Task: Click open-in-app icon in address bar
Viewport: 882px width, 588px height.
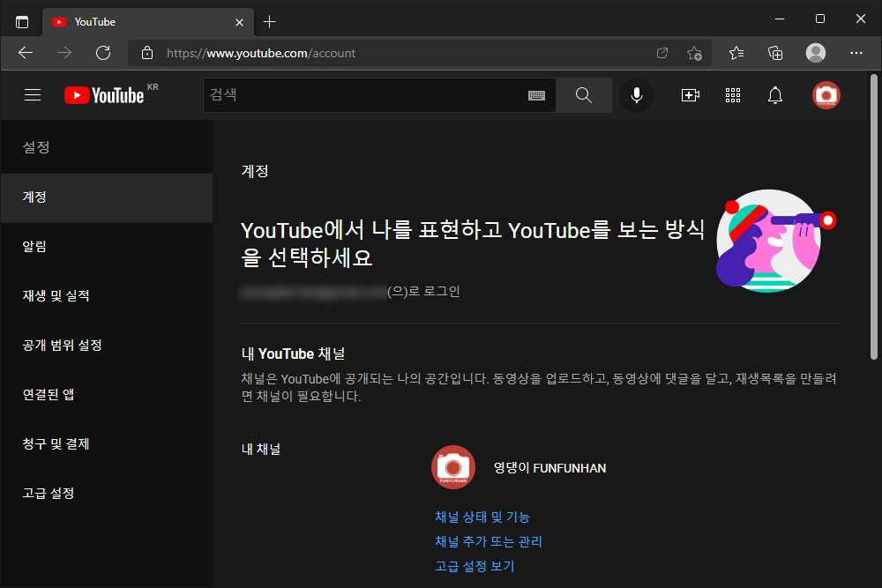Action: [662, 53]
